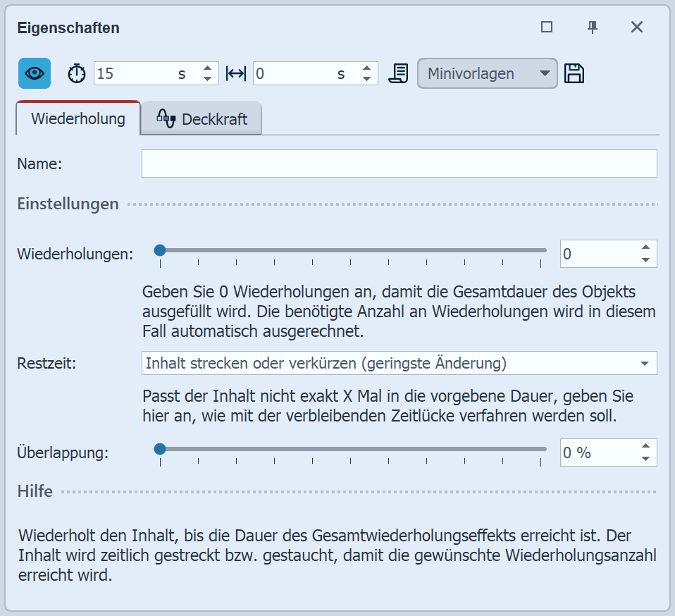
Task: Close the Eigenschaften panel
Action: point(637,27)
